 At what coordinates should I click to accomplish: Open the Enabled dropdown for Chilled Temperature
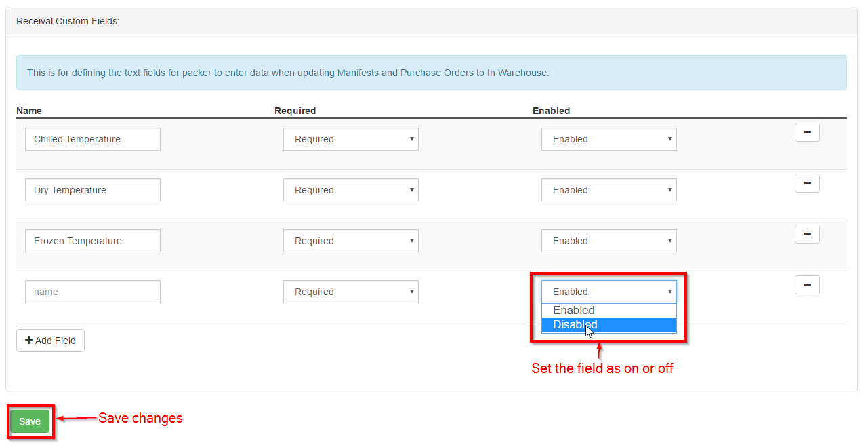pos(608,138)
